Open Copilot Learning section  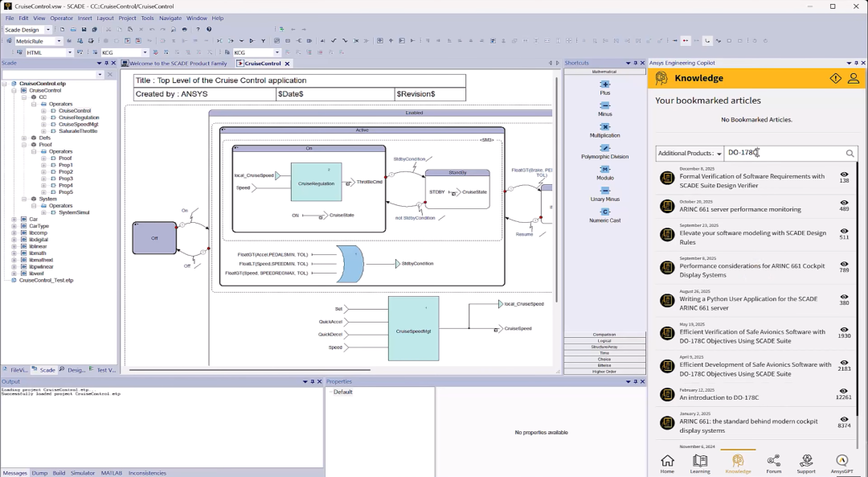click(700, 463)
